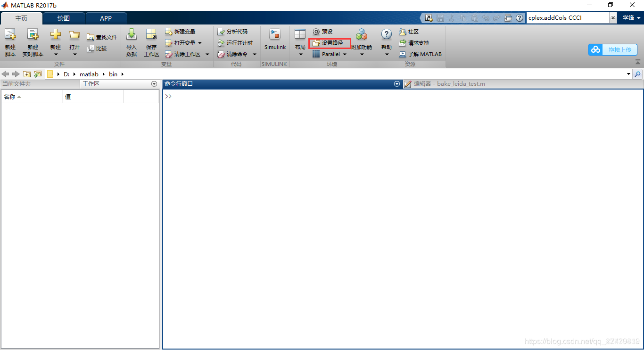Click 新建变量 (New Variable)
This screenshot has height=350, width=644.
click(180, 32)
